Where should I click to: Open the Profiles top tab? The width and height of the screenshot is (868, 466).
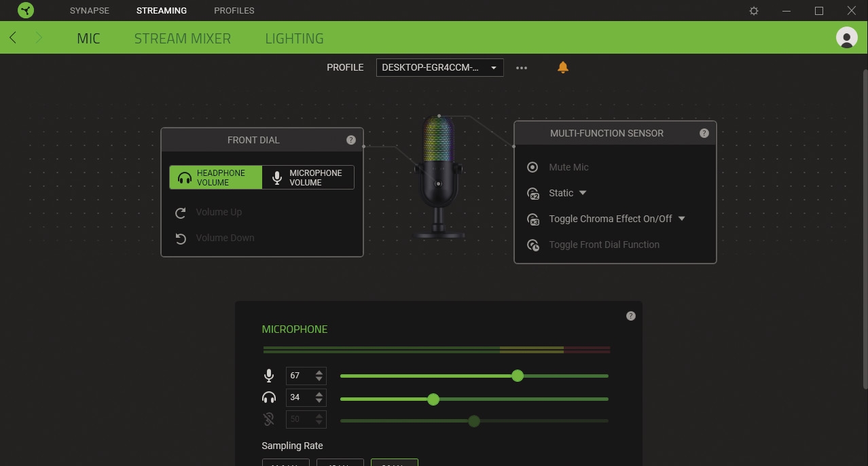point(234,11)
